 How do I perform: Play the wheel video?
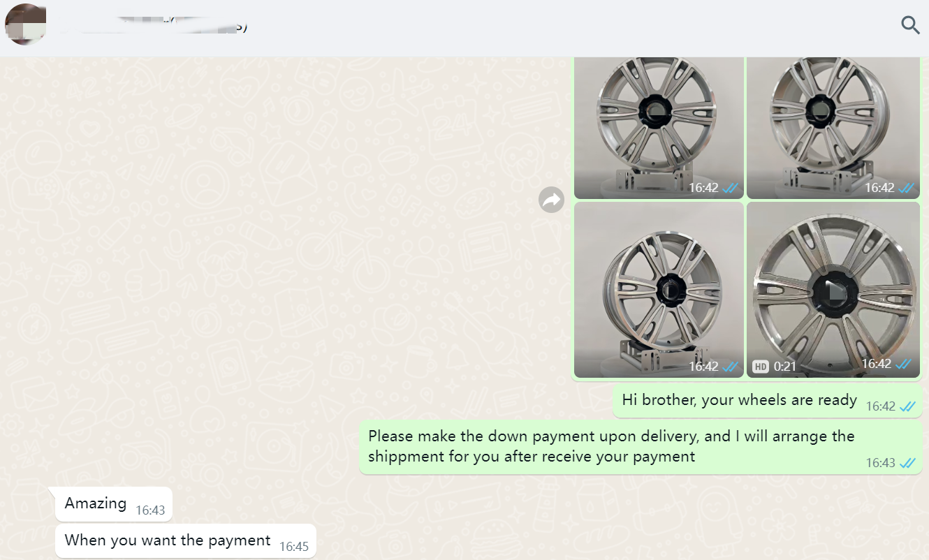pyautogui.click(x=833, y=290)
